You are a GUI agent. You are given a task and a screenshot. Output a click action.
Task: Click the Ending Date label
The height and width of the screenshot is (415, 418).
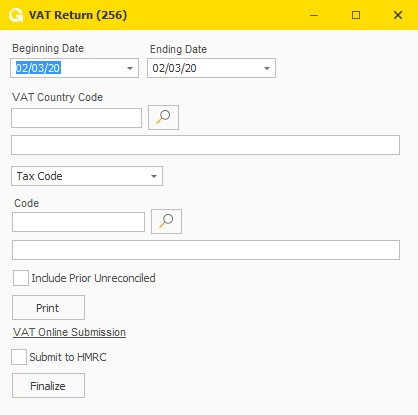point(178,49)
